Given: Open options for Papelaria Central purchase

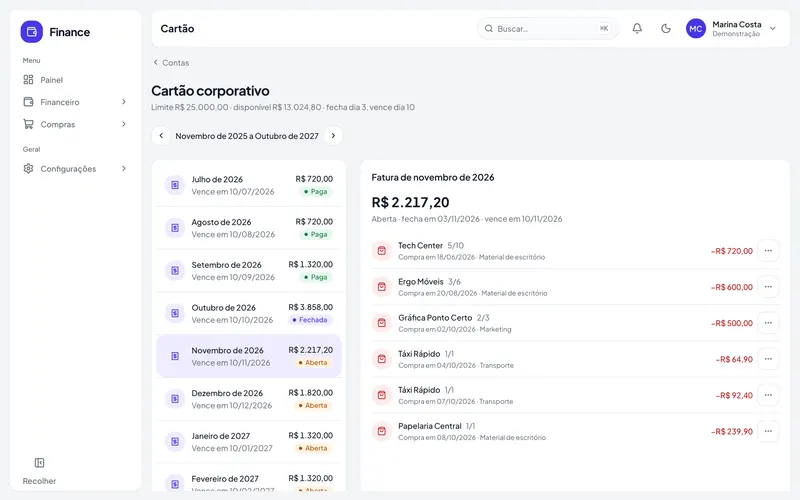Looking at the screenshot, I should click(768, 431).
